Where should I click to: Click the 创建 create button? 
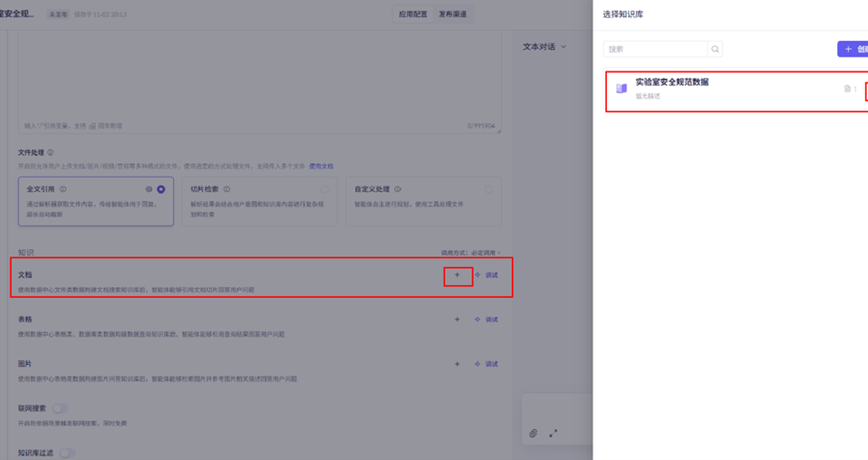pyautogui.click(x=853, y=49)
